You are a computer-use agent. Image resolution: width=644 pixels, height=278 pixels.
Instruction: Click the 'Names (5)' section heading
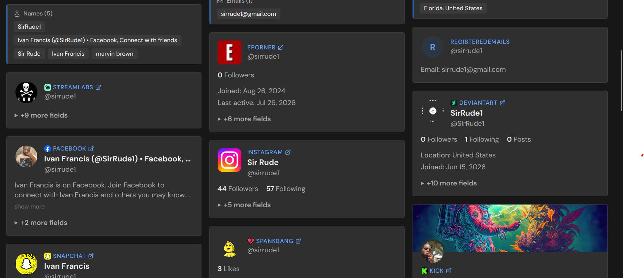(x=38, y=14)
